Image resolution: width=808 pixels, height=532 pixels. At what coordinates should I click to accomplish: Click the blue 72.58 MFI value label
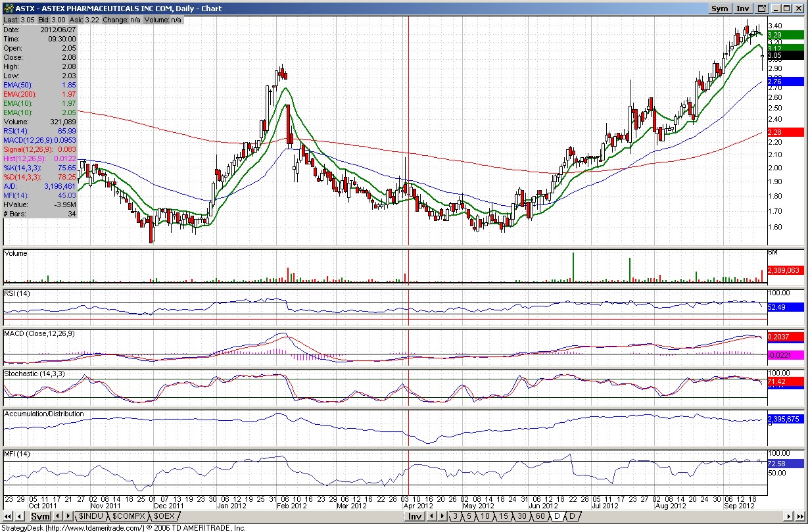[x=785, y=464]
